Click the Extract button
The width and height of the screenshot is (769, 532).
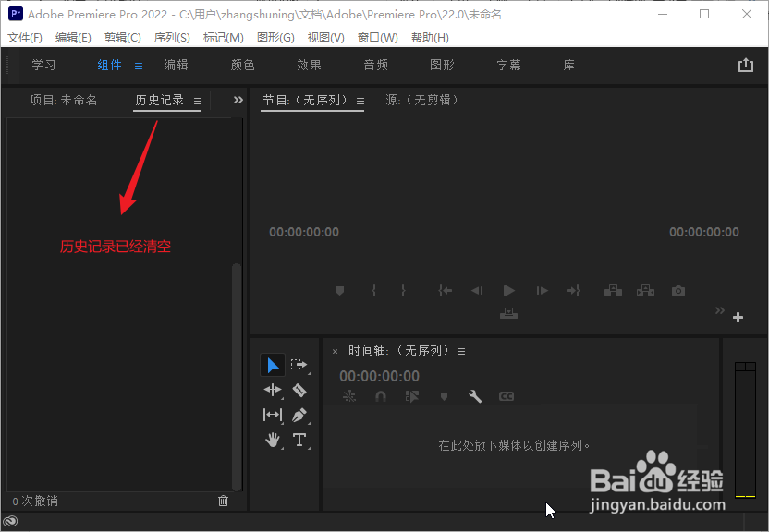point(645,291)
